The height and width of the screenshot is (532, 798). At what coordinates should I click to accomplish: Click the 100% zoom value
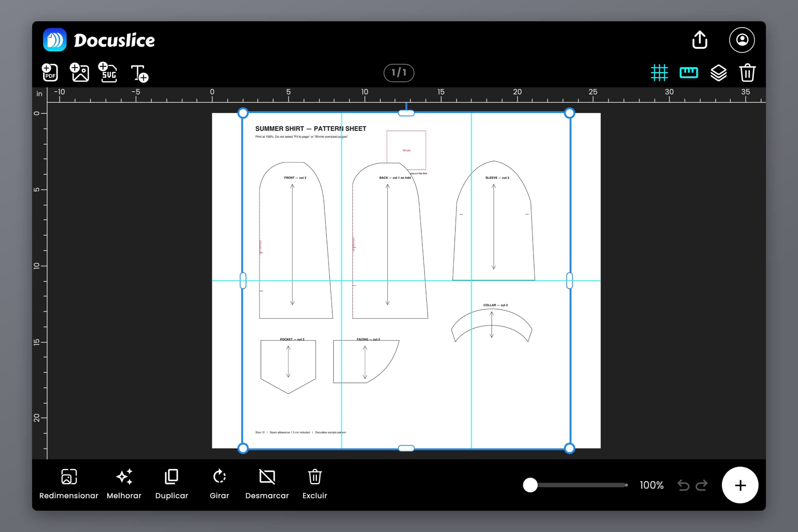pyautogui.click(x=651, y=485)
